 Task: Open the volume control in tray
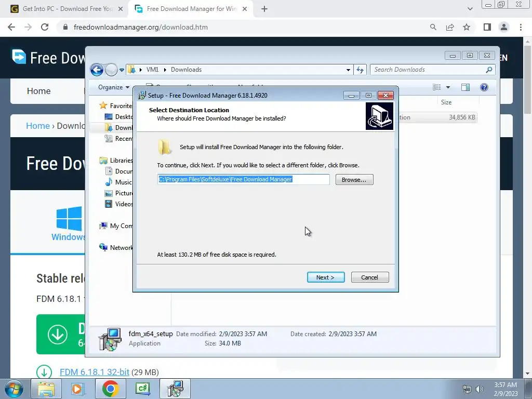pyautogui.click(x=479, y=389)
